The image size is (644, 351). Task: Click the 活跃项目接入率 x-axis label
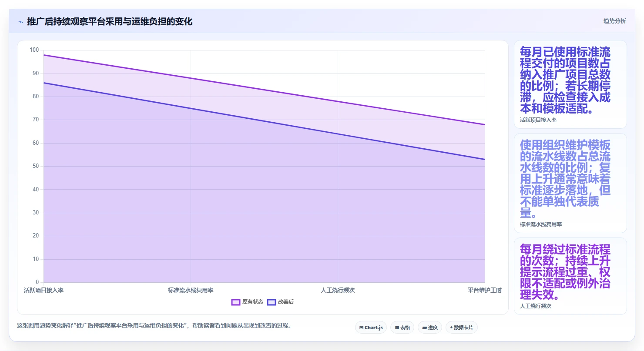click(x=44, y=290)
